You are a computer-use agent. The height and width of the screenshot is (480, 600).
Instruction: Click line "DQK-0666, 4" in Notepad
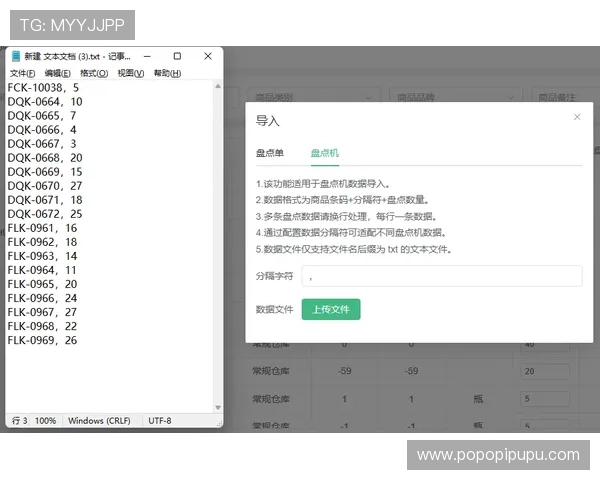(42, 130)
